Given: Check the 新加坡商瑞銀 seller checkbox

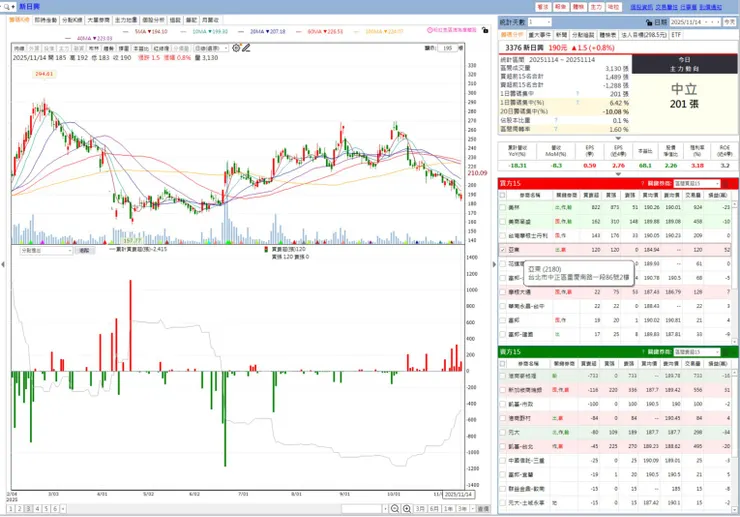Looking at the screenshot, I should tap(503, 390).
